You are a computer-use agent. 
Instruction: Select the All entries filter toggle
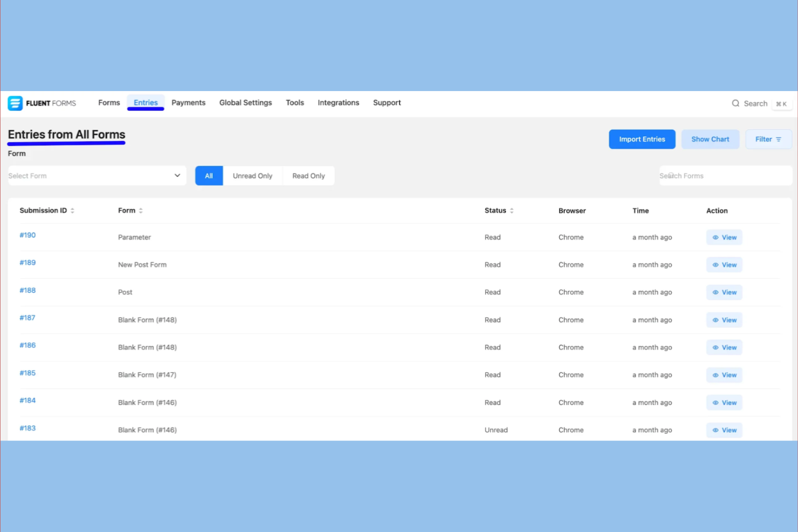tap(209, 175)
